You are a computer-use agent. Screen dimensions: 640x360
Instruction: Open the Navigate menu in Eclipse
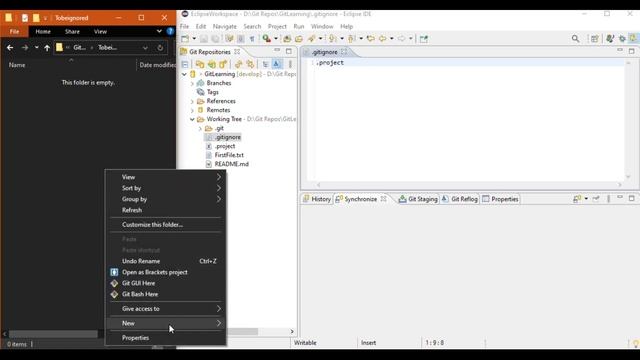point(224,27)
